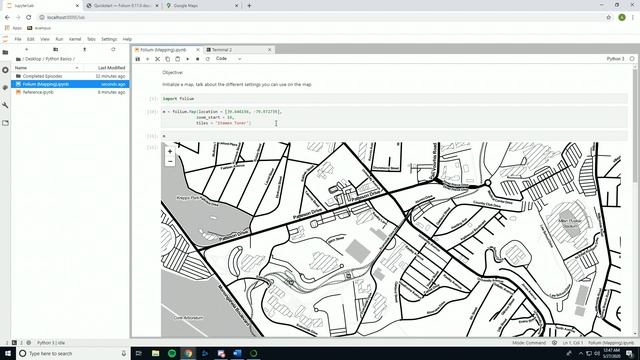Screen dimensions: 640x360
Task: Click the root folder icon in the breadcrumb
Action: coord(18,59)
